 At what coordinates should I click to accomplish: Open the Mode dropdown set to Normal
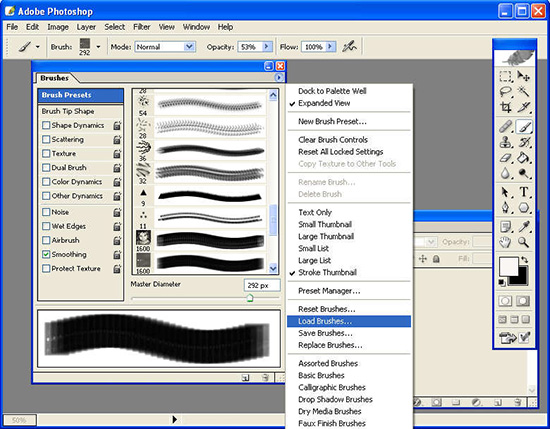click(165, 47)
